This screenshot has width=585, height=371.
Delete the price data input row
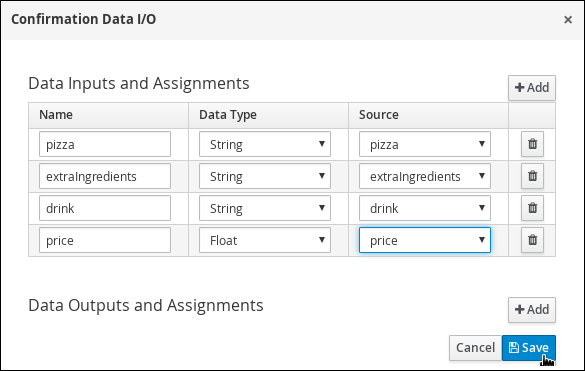[x=532, y=240]
